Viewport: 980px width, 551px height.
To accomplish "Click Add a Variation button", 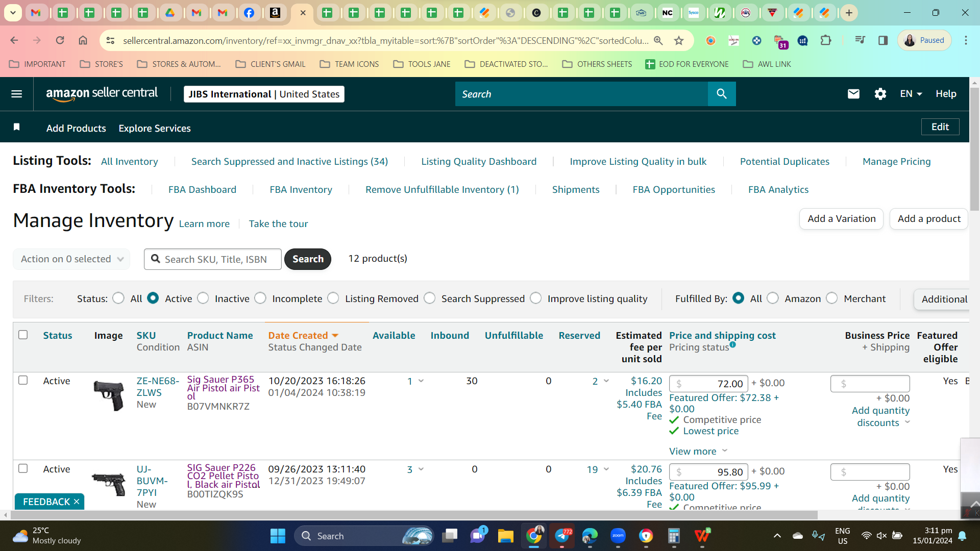I will click(x=841, y=219).
